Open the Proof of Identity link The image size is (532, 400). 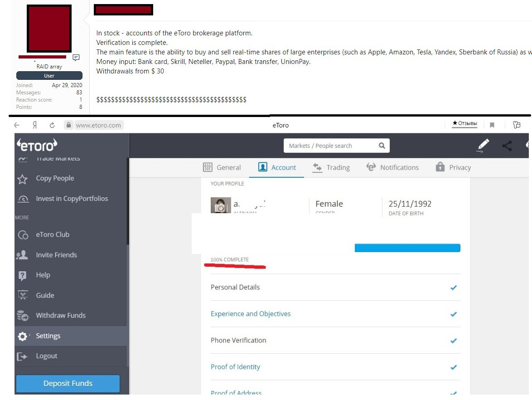tap(235, 367)
